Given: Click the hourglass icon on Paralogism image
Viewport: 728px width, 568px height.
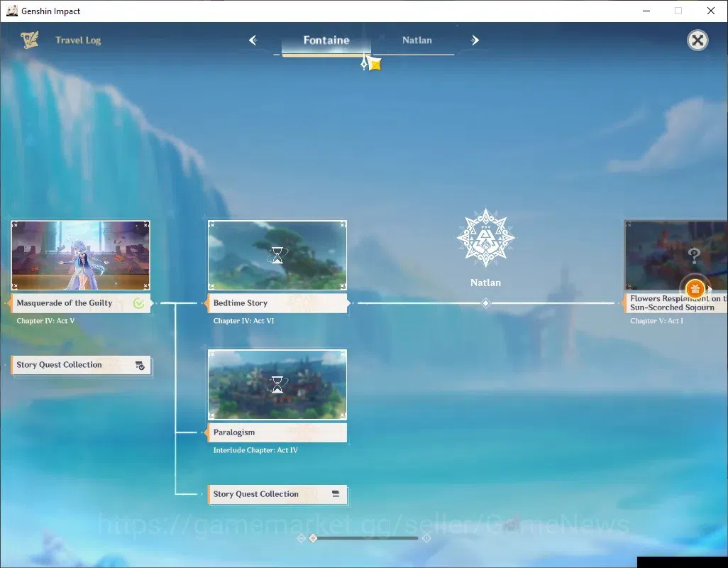Looking at the screenshot, I should click(x=277, y=385).
